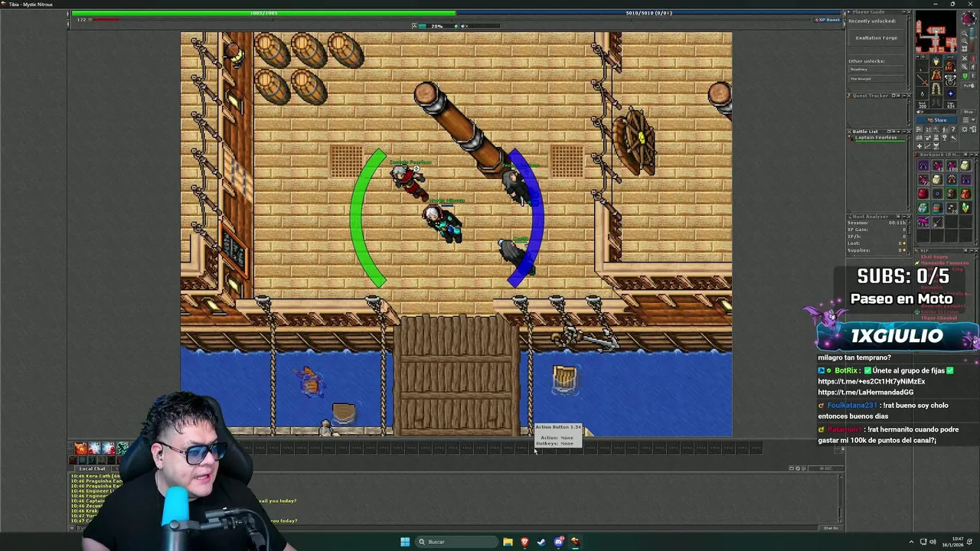Click the boots equipment slot
Viewport: 980px width, 551px height.
pyautogui.click(x=936, y=102)
